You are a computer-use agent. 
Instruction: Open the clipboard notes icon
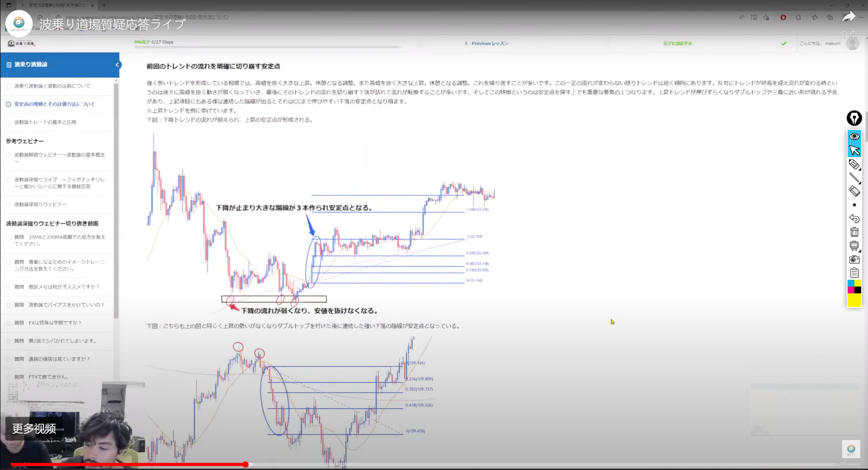click(854, 273)
